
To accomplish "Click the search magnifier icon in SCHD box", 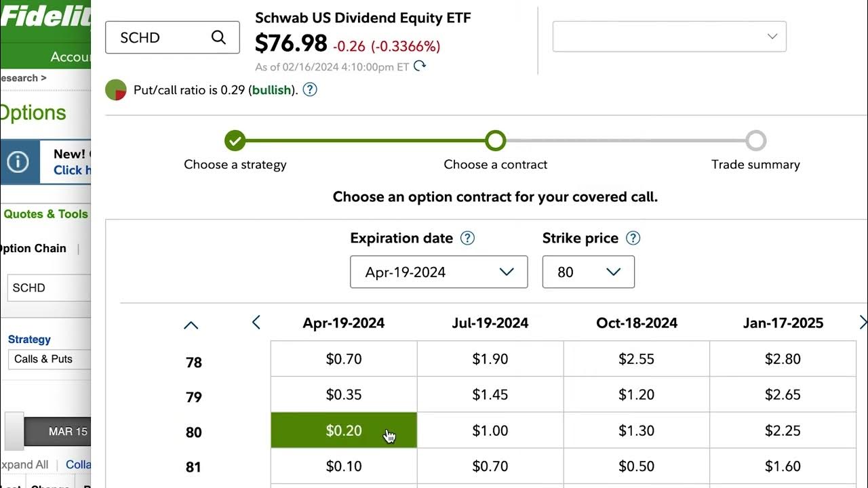I will click(218, 37).
